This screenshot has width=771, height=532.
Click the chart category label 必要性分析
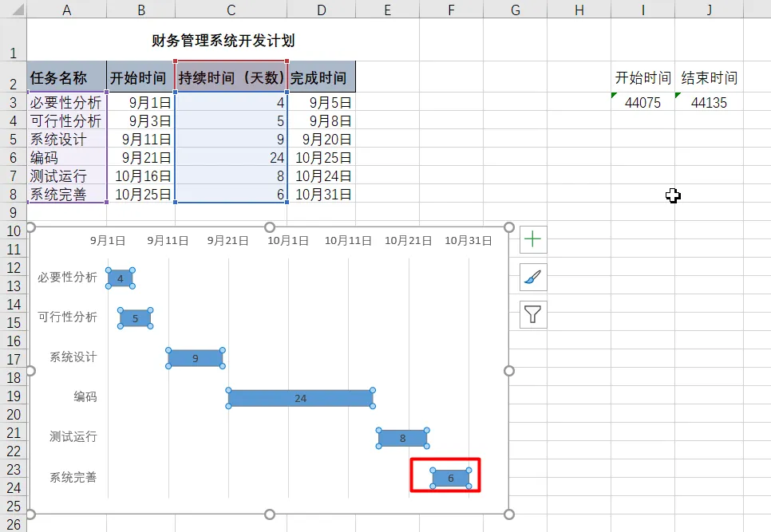point(67,277)
